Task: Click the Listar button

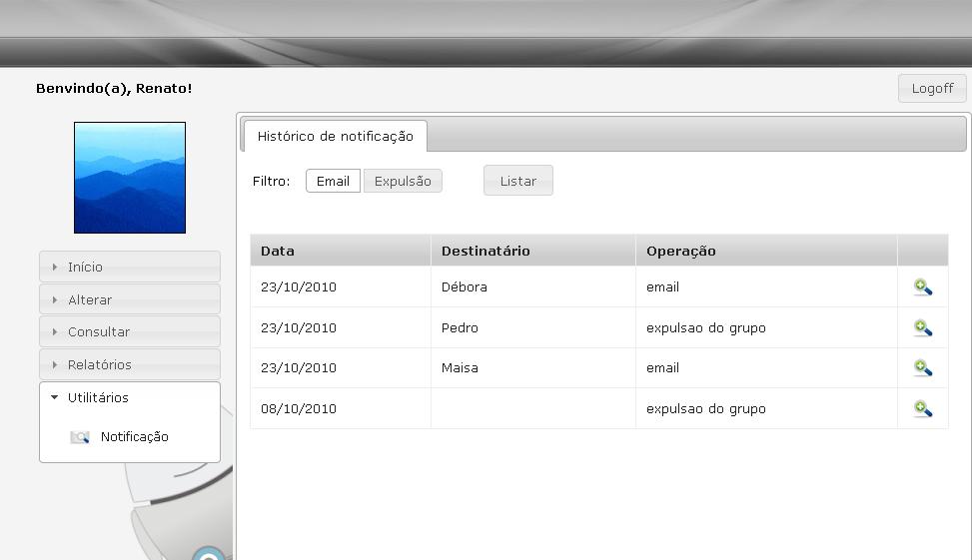Action: pyautogui.click(x=518, y=181)
